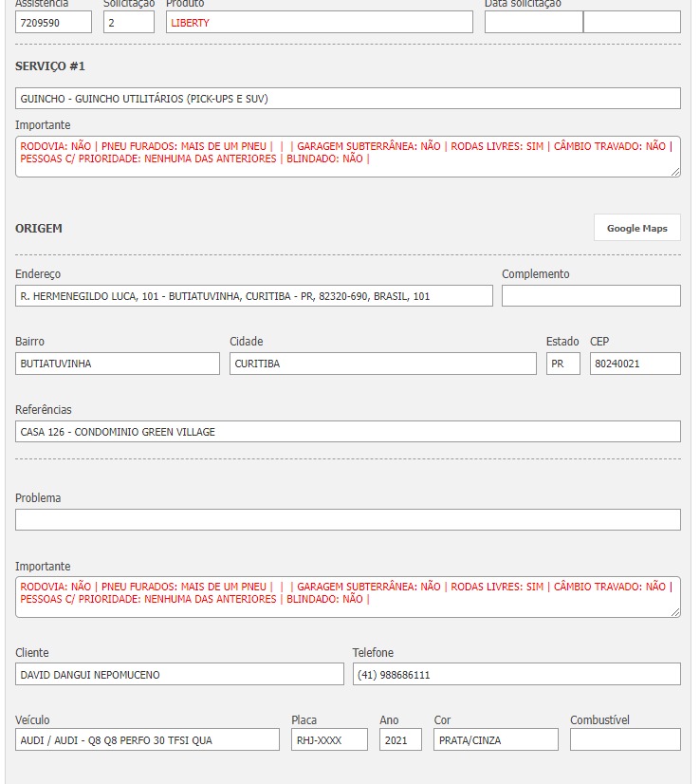Screen dimensions: 700x784
Task: Click the Importante textarea below Problema
Action: click(x=348, y=597)
